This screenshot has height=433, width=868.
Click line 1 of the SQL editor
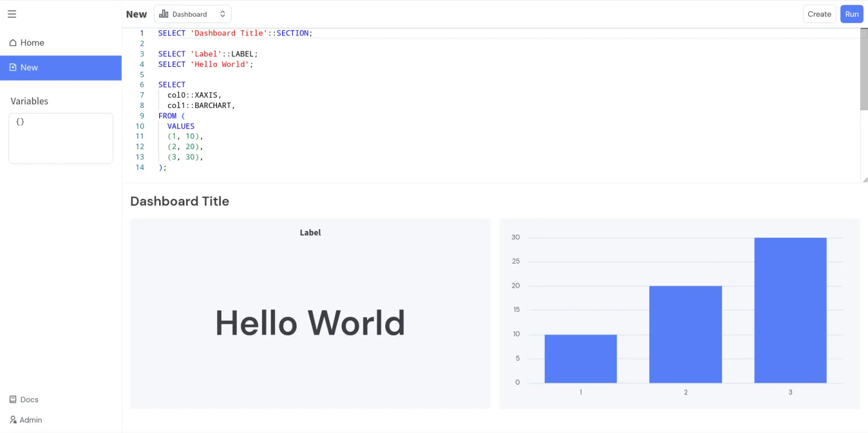235,33
